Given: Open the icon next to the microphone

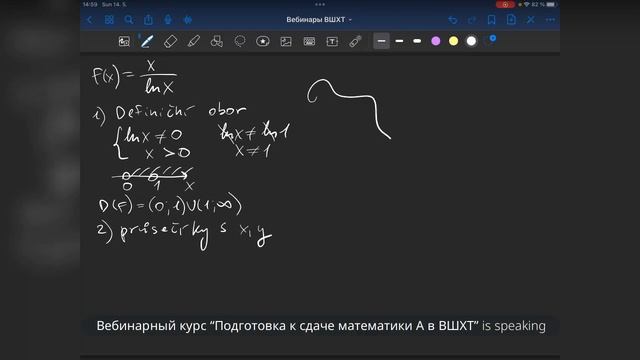Looking at the screenshot, I should (187, 20).
